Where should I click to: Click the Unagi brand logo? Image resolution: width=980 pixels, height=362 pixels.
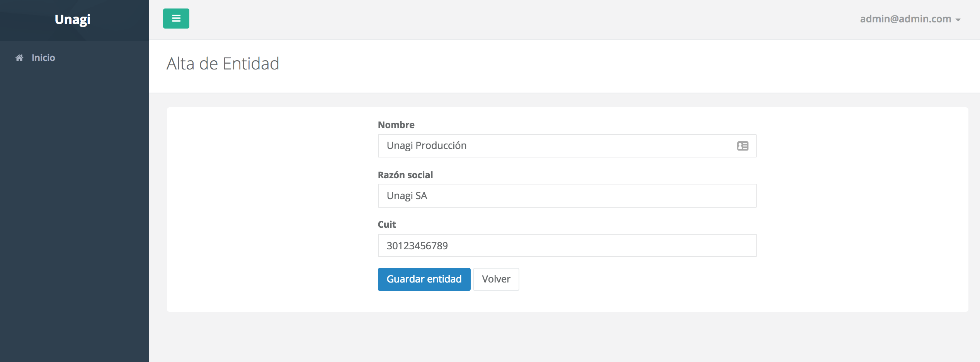[73, 19]
